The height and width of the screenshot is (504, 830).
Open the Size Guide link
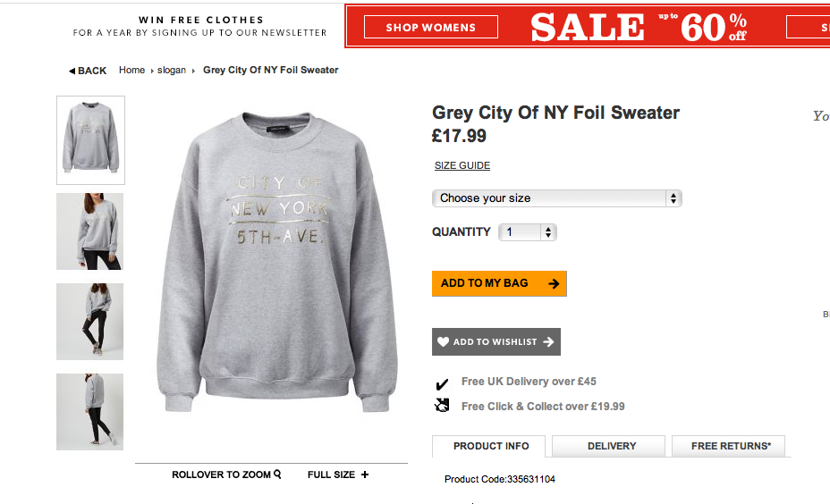coord(462,165)
